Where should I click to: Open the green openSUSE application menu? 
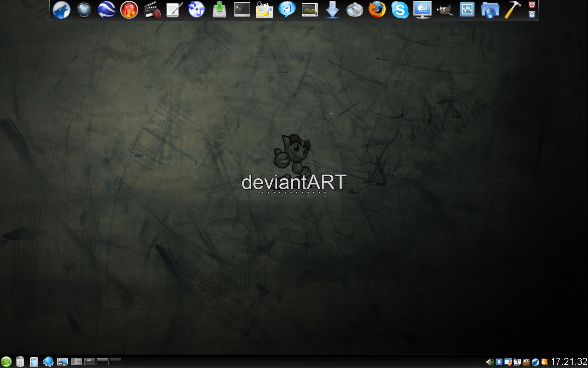tap(6, 361)
